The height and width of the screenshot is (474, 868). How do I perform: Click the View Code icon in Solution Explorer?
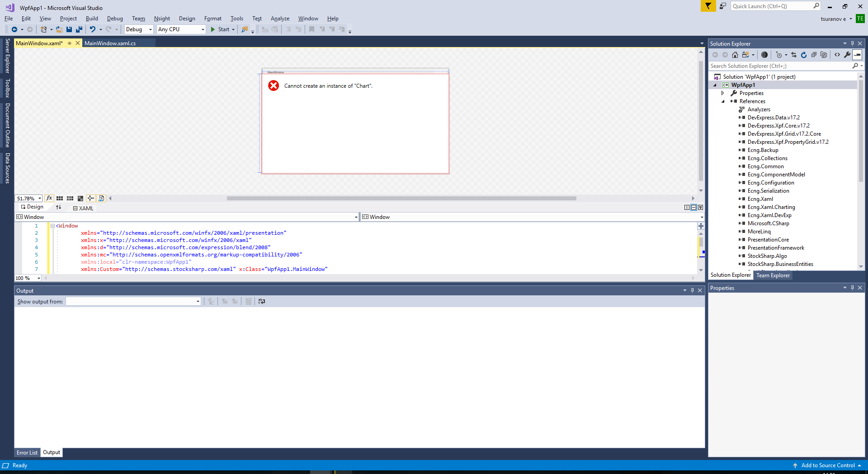tap(837, 55)
